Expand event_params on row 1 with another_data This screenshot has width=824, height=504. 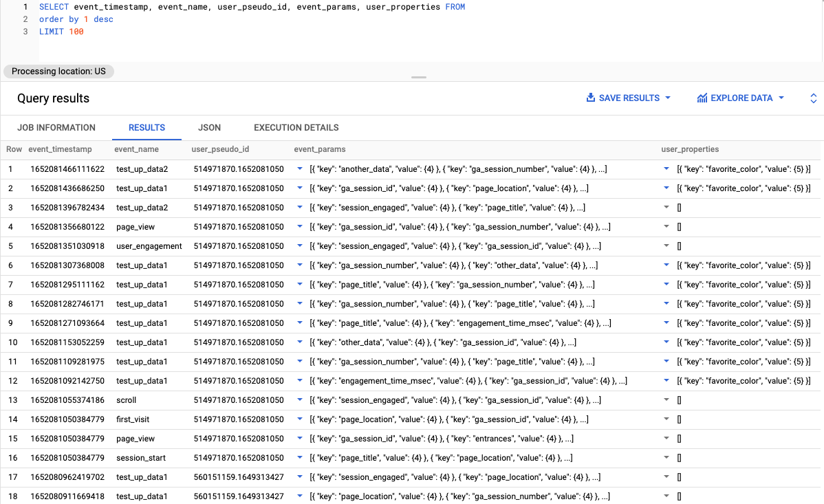coord(299,168)
